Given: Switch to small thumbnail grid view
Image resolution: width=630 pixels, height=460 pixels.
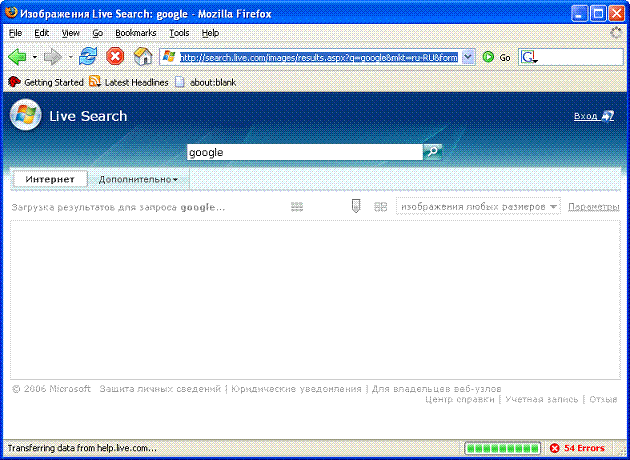Looking at the screenshot, I should click(x=296, y=207).
